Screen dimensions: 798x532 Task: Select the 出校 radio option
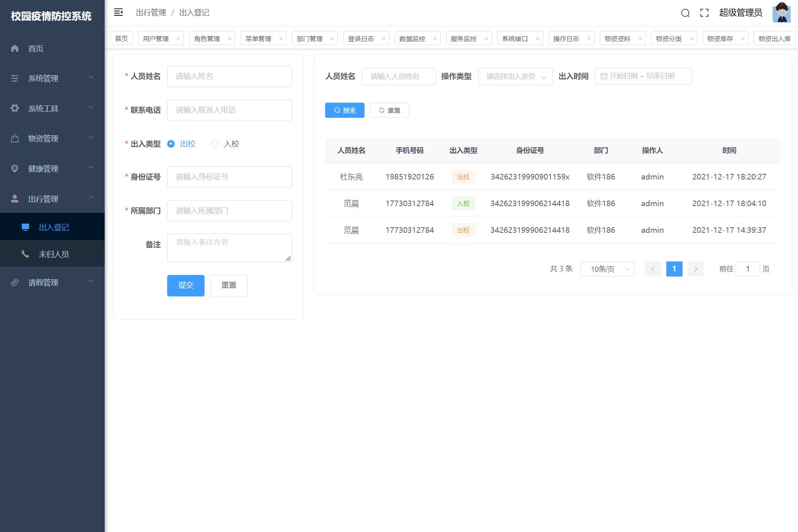(171, 144)
